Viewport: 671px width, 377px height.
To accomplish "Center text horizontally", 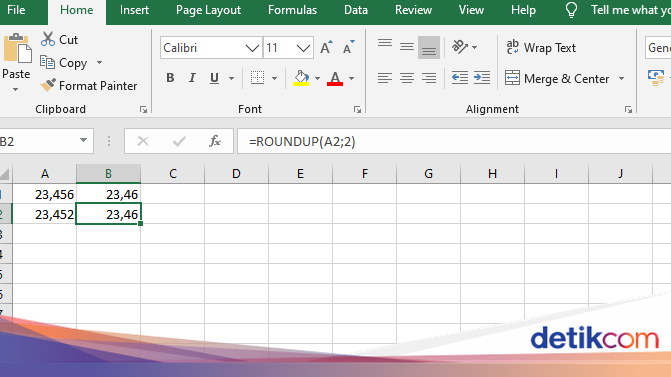I will click(x=407, y=78).
